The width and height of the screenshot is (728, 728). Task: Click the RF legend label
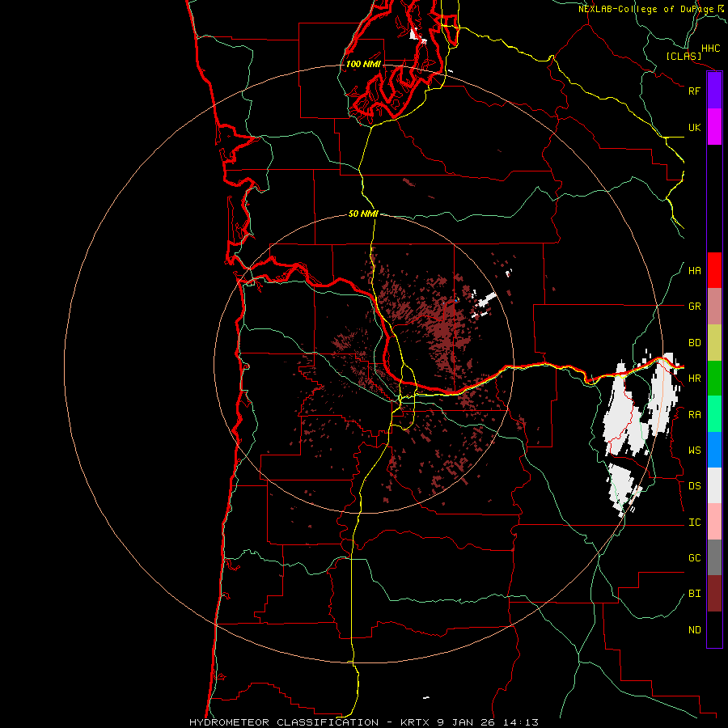click(x=694, y=91)
